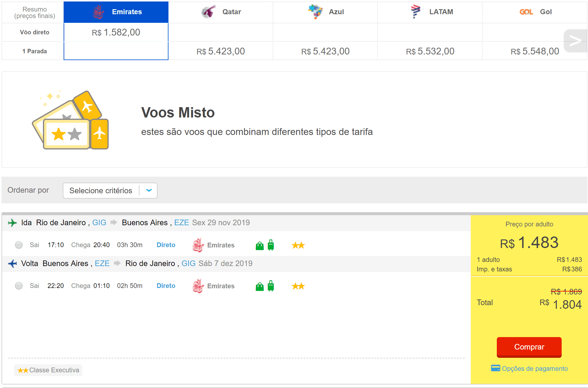Click the GOL logo icon
The image size is (588, 388).
click(526, 12)
